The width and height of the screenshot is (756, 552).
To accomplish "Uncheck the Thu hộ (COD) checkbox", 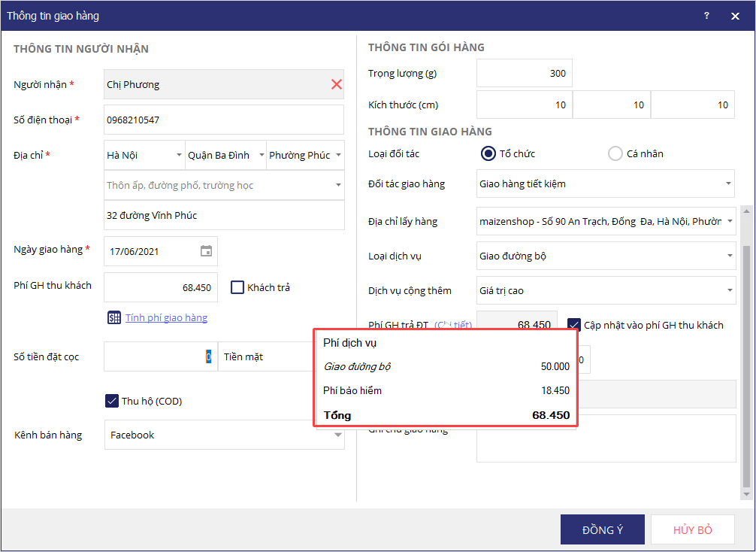I will tap(112, 401).
